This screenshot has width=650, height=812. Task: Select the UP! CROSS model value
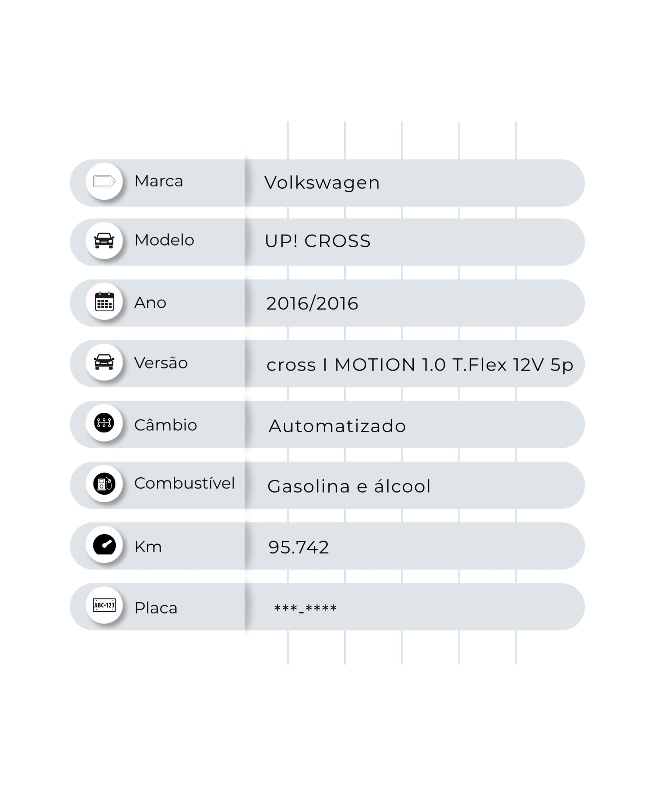pos(317,242)
